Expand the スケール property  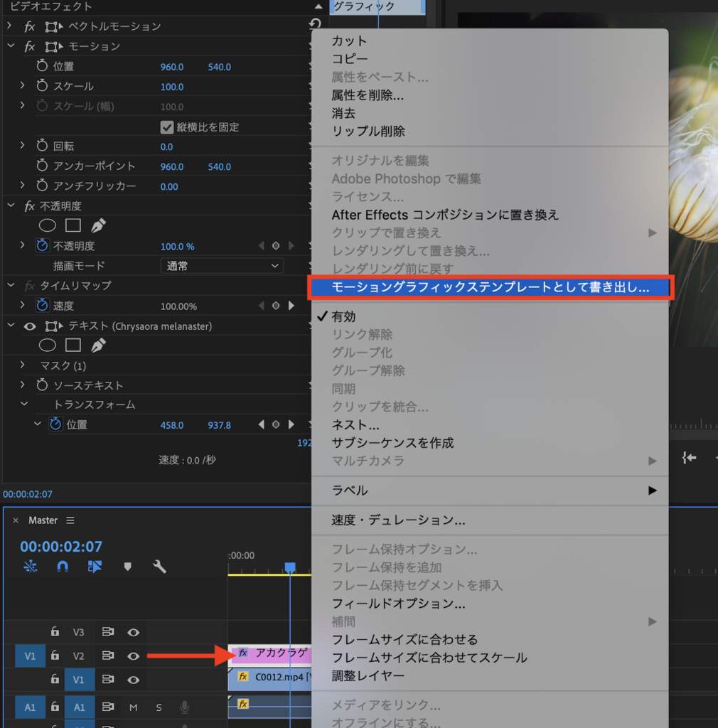(x=22, y=86)
